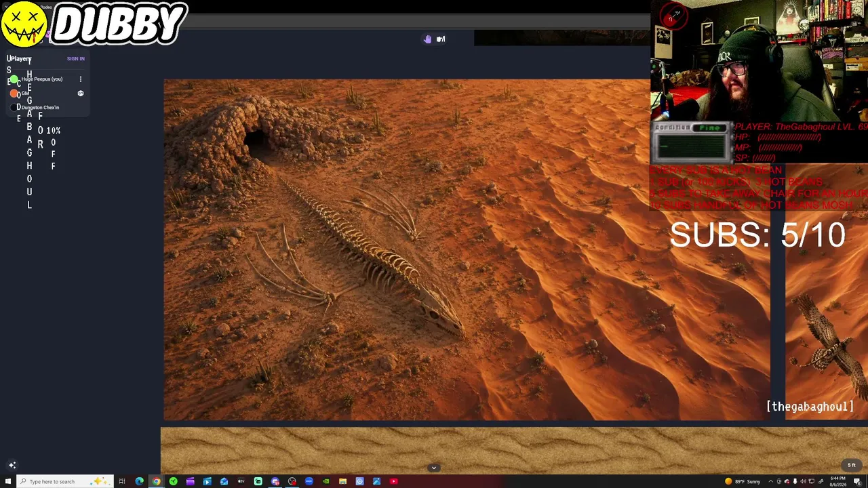Open the Windows Start menu
Screen dimensions: 868x488
click(x=8, y=481)
